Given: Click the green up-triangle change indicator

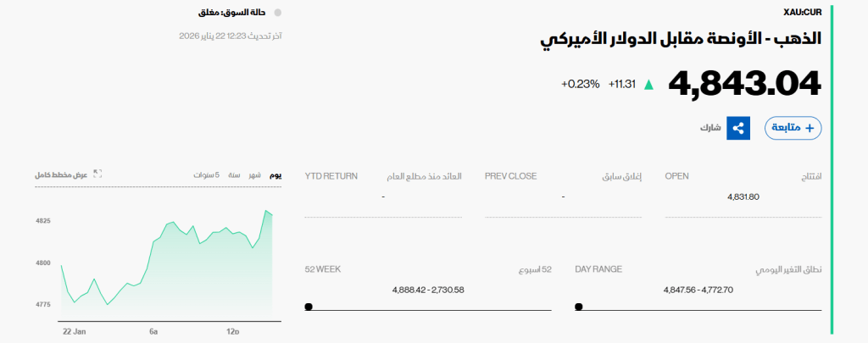Looking at the screenshot, I should click(x=649, y=84).
